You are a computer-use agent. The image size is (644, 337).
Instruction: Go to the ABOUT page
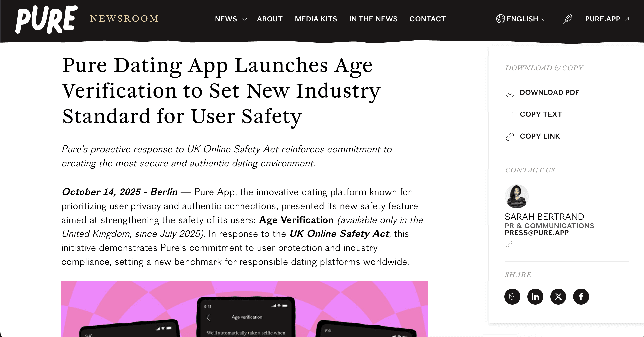pos(270,19)
